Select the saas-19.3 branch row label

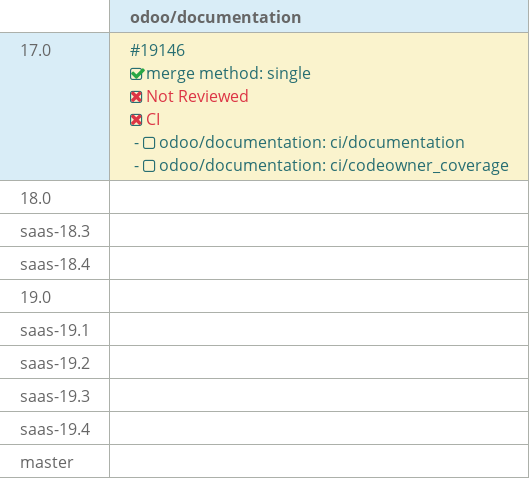(55, 397)
